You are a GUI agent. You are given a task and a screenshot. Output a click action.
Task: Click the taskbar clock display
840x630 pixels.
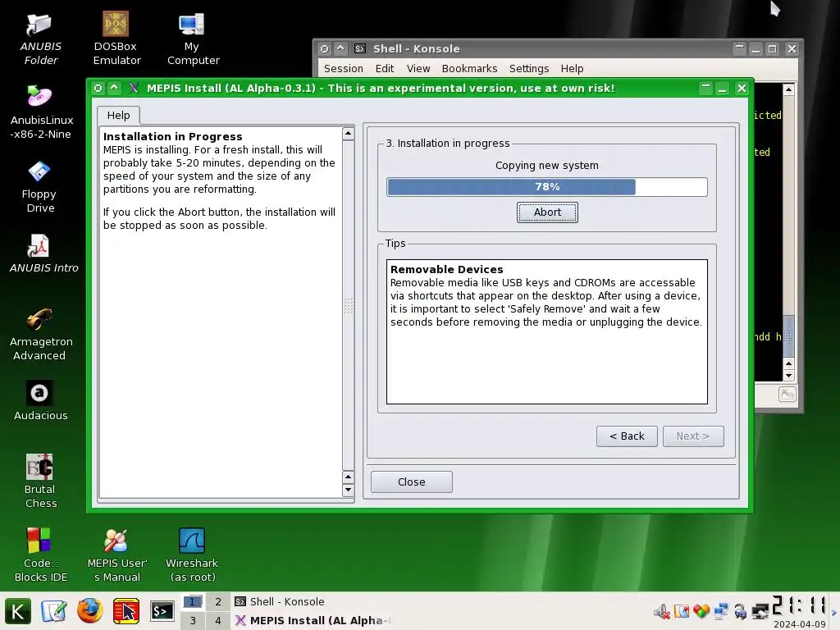point(799,605)
